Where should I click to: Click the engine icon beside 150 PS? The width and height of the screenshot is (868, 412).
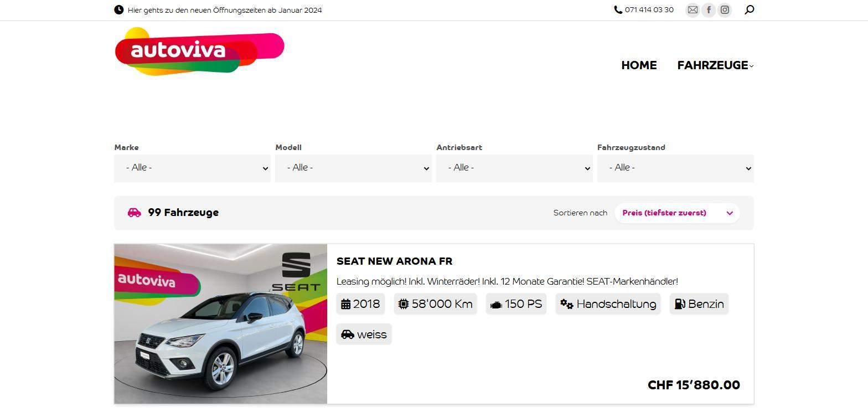(x=496, y=305)
